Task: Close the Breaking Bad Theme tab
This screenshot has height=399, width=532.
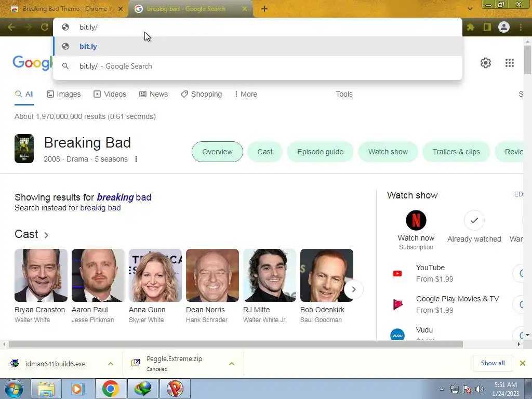Action: 121,9
